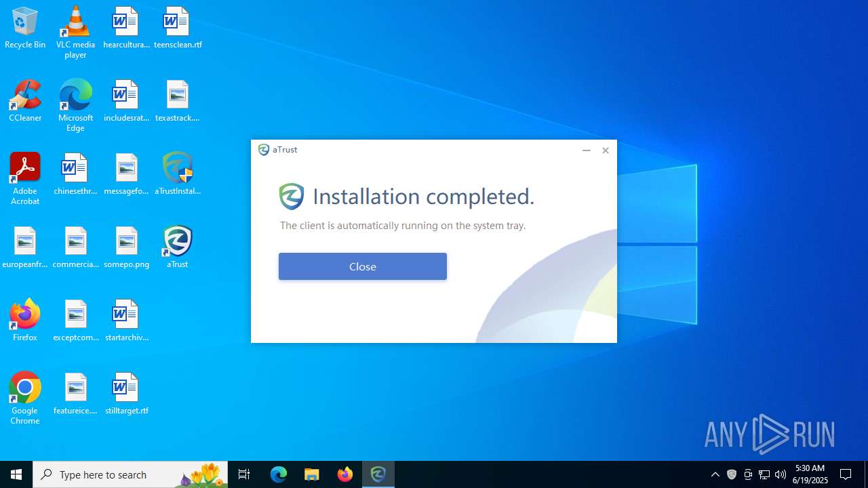Viewport: 868px width, 488px height.
Task: Open the volume control tray icon
Action: [781, 474]
